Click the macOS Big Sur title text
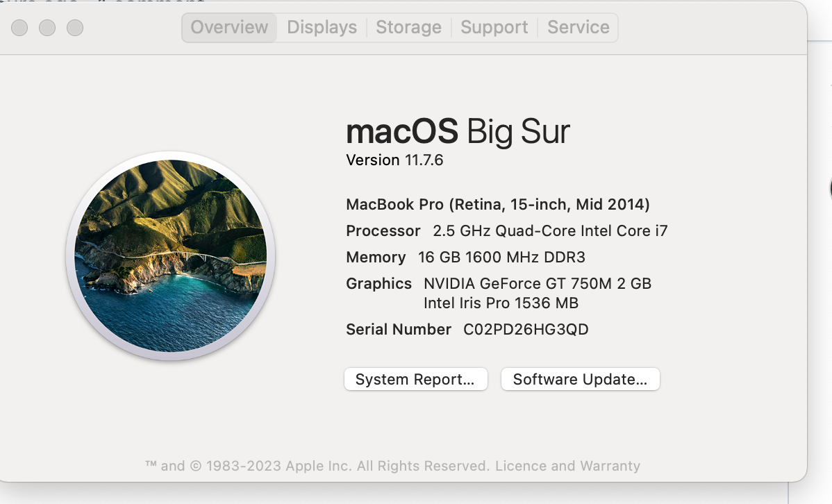The height and width of the screenshot is (504, 832). coord(458,131)
